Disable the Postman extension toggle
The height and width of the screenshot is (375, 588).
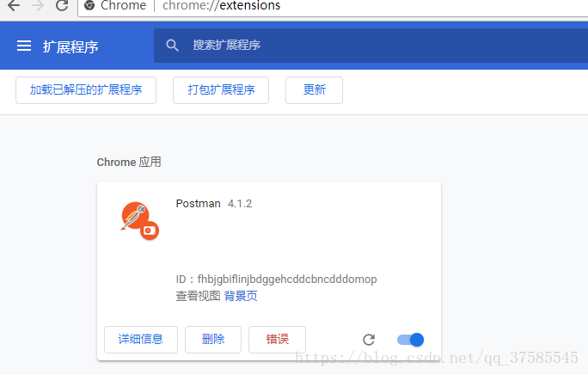[x=410, y=340]
